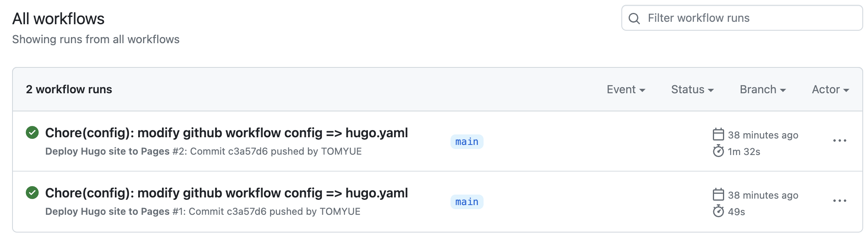Expand the Status filter dropdown
This screenshot has height=239, width=868.
(692, 90)
